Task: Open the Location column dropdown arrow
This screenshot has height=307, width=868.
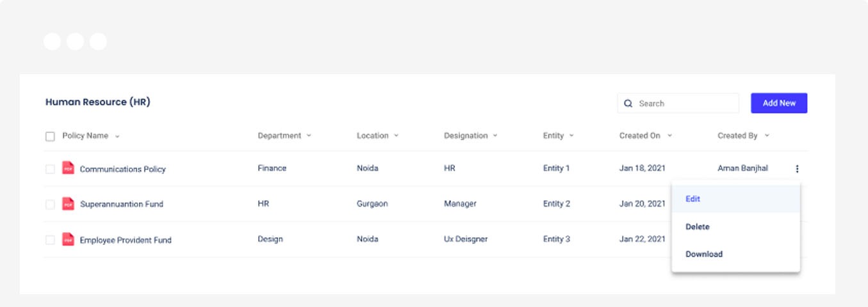Action: (396, 136)
